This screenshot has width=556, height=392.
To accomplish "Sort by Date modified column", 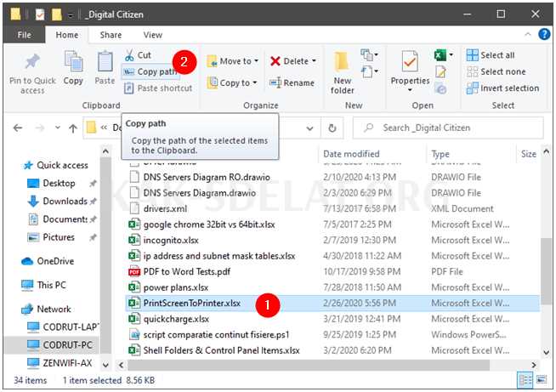I will 351,154.
